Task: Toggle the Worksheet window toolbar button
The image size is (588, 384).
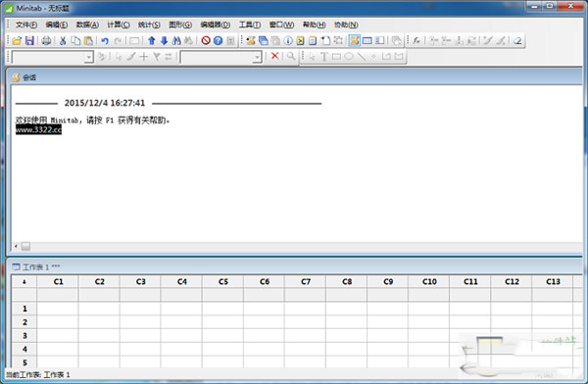Action: point(367,40)
